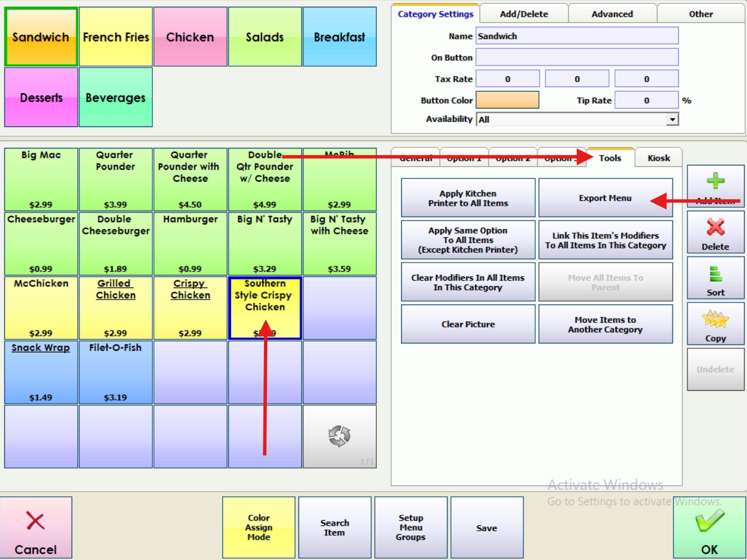Viewport: 747px width, 560px height.
Task: Select the Breakfast category button
Action: (339, 36)
